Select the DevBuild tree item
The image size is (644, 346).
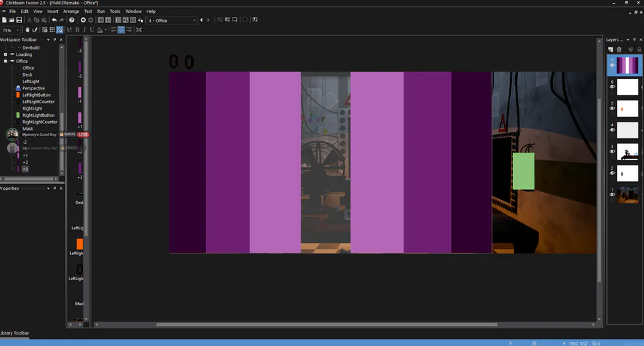point(31,48)
